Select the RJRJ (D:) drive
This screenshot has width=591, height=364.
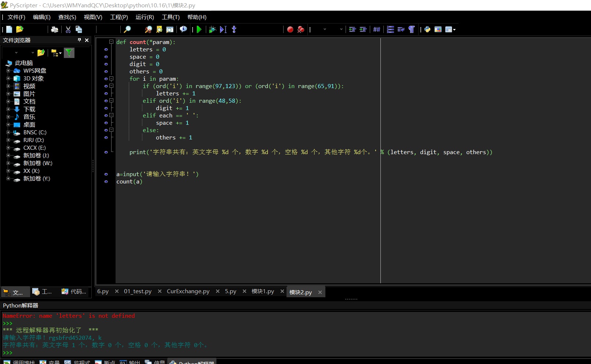click(x=34, y=140)
